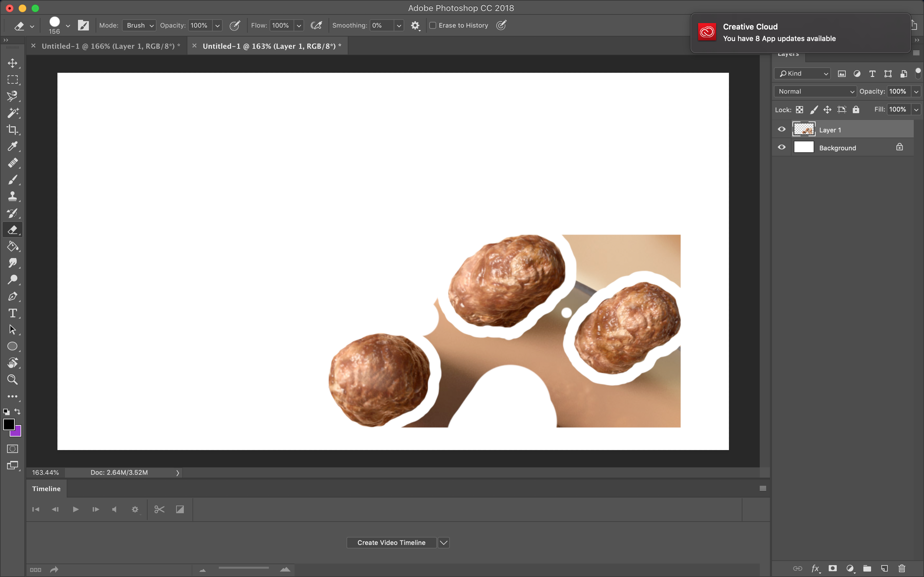Open the Normal blend mode dropdown
Viewport: 924px width, 577px height.
point(815,92)
